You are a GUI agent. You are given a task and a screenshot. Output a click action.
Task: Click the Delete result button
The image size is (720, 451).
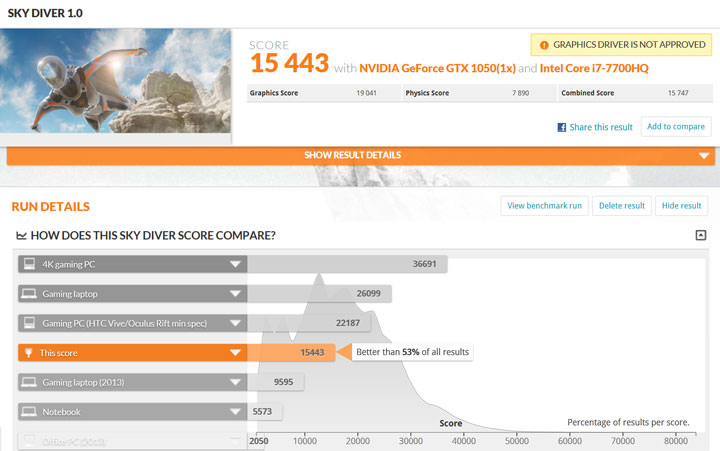tap(621, 205)
